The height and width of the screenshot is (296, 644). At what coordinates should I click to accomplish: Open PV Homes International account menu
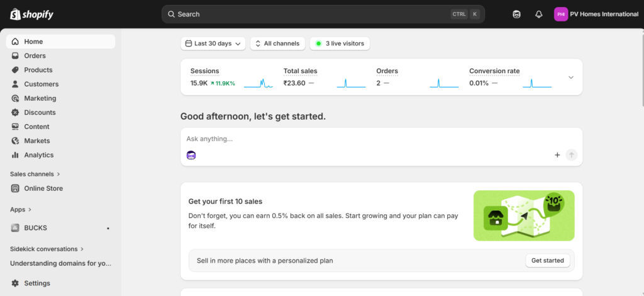click(596, 14)
